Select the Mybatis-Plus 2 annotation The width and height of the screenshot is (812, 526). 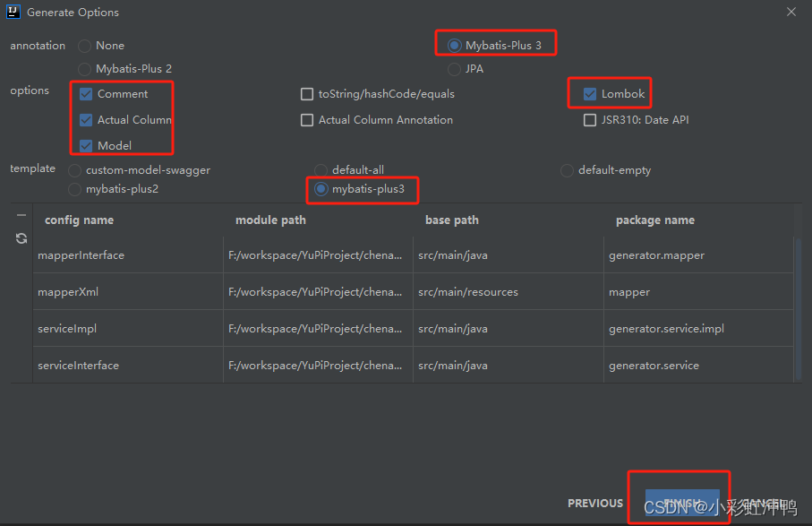83,68
